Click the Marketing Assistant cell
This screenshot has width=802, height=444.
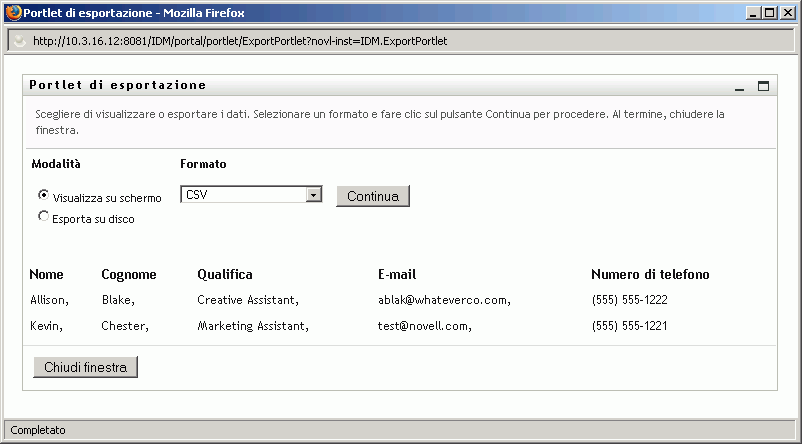253,326
